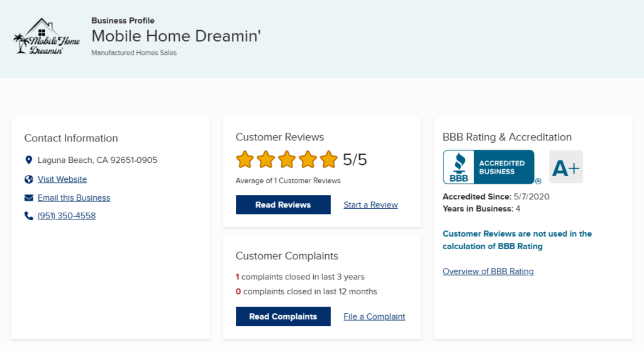
Task: Click the five-star rating graphic
Action: coord(287,160)
